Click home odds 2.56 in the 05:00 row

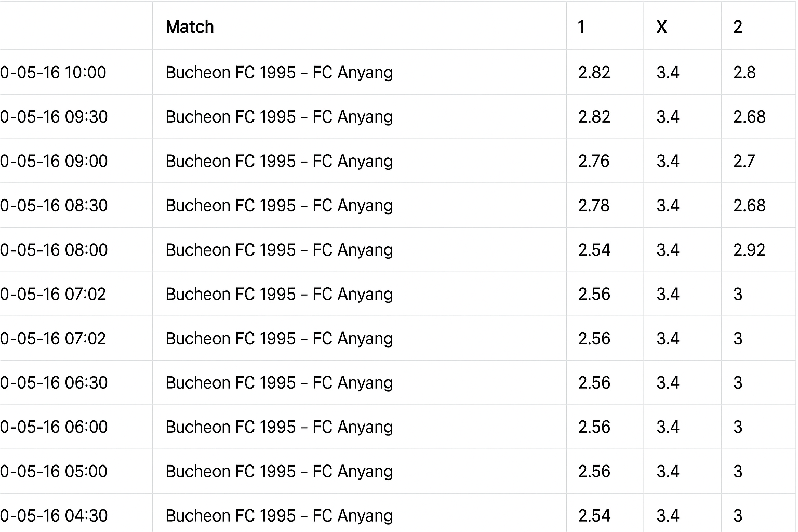(x=594, y=471)
